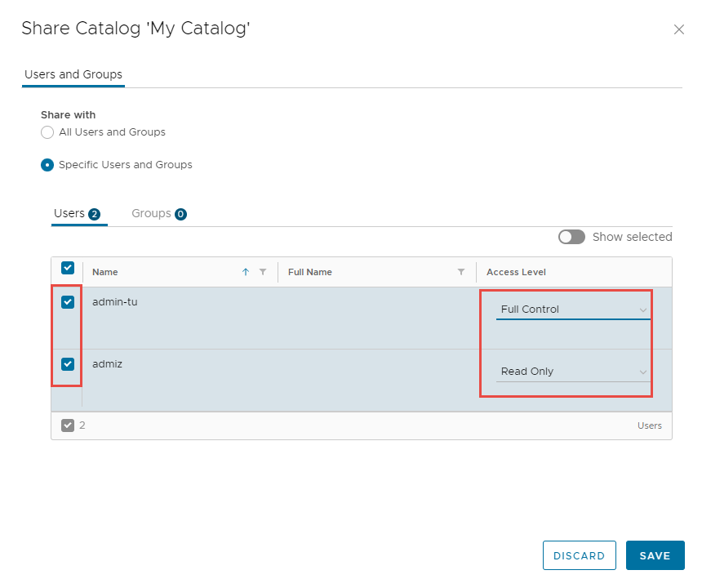Click the Name column sort arrow
This screenshot has height=588, width=702.
pyautogui.click(x=246, y=272)
